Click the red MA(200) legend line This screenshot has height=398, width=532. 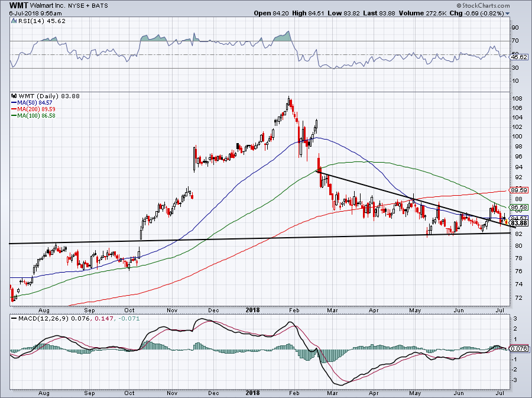coord(14,109)
